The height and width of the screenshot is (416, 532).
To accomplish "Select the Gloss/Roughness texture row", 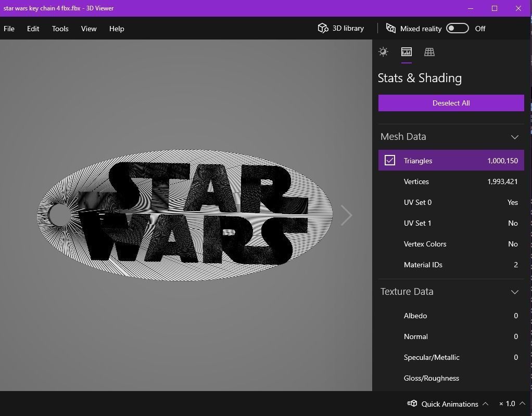I will (x=451, y=378).
